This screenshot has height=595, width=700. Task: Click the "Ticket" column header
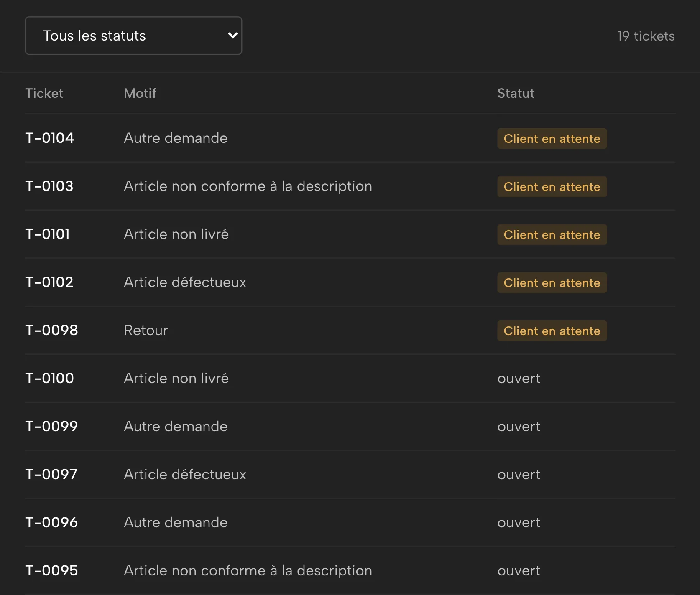pyautogui.click(x=44, y=93)
